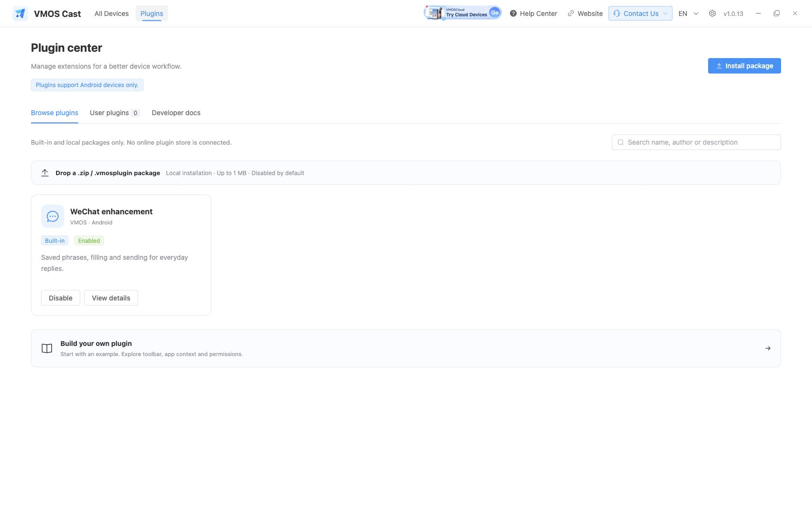Click the Built-in tag
812x508 pixels.
55,240
